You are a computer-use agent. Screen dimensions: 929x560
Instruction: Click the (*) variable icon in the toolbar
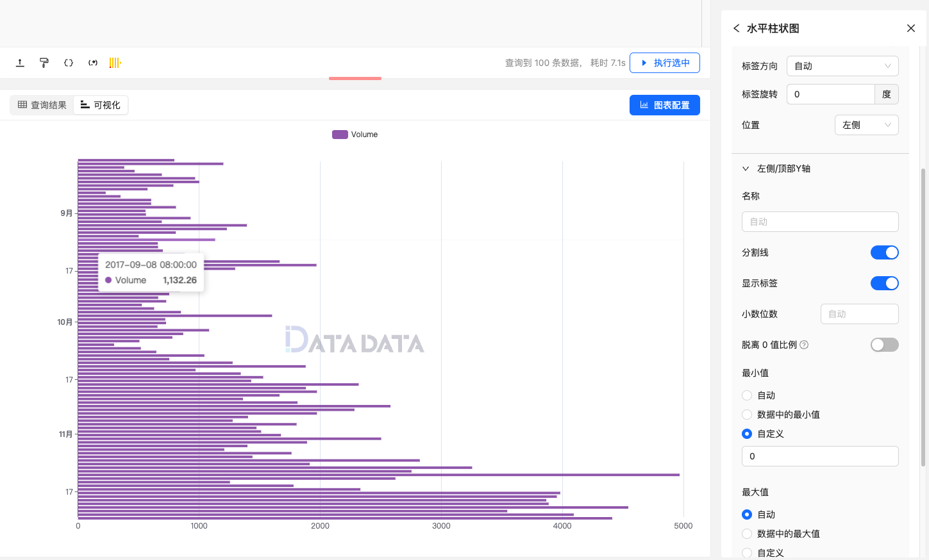pyautogui.click(x=92, y=62)
